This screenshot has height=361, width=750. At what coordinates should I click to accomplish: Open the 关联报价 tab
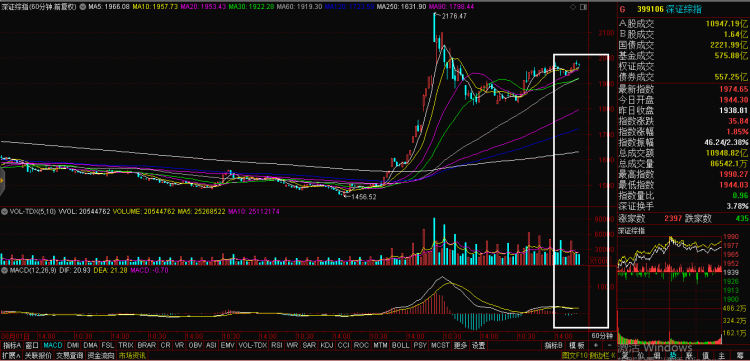pos(38,355)
